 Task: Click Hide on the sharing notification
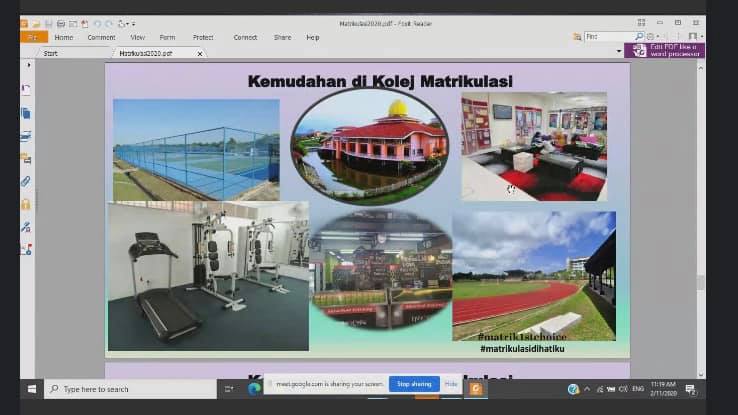451,384
